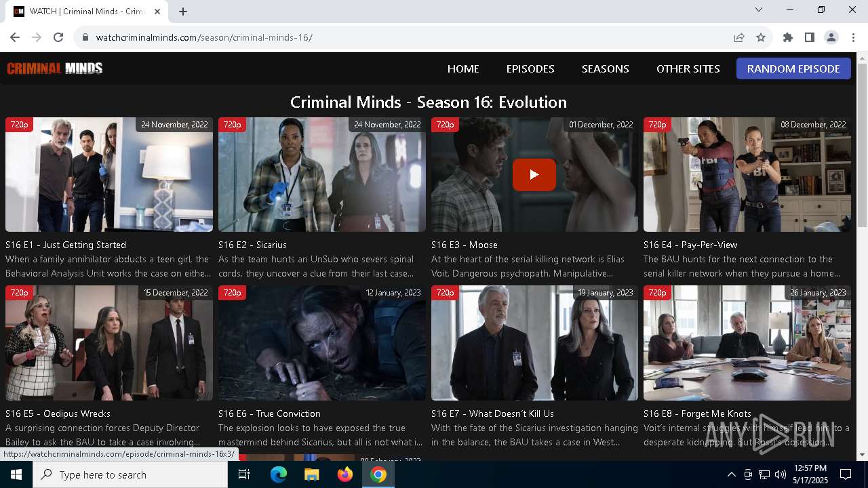Open the SEASONS menu item
The height and width of the screenshot is (488, 868).
(606, 68)
